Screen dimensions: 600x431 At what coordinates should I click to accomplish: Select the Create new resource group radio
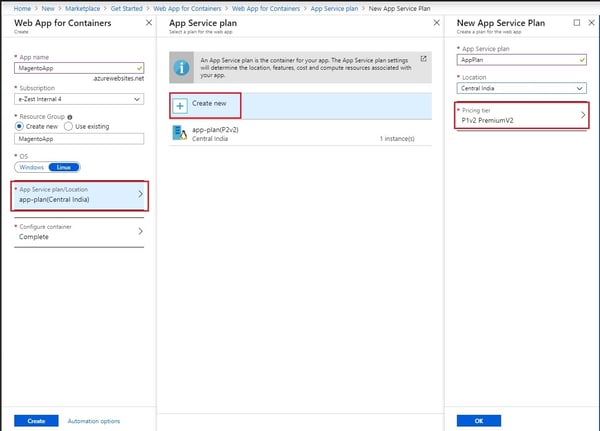19,126
